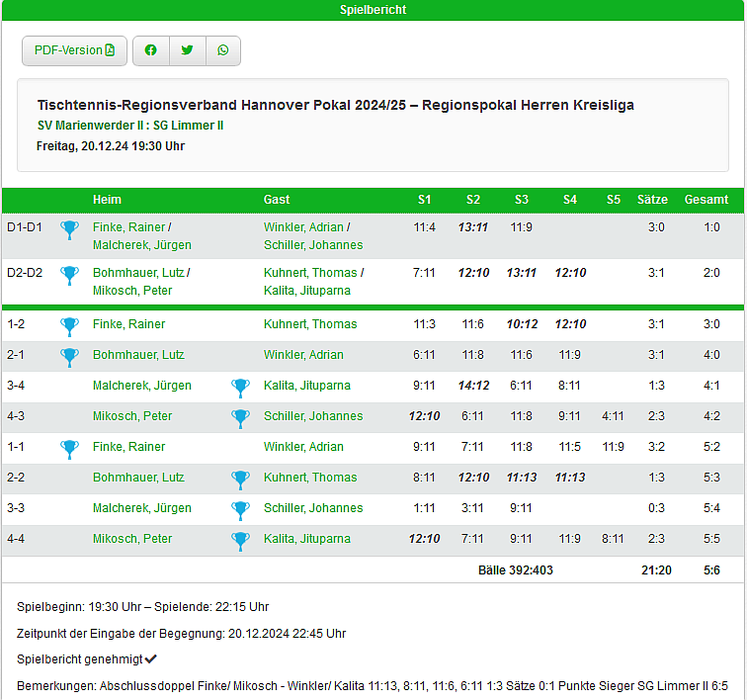
Task: Open Schiller, Johannes in row 4-3
Action: point(313,416)
